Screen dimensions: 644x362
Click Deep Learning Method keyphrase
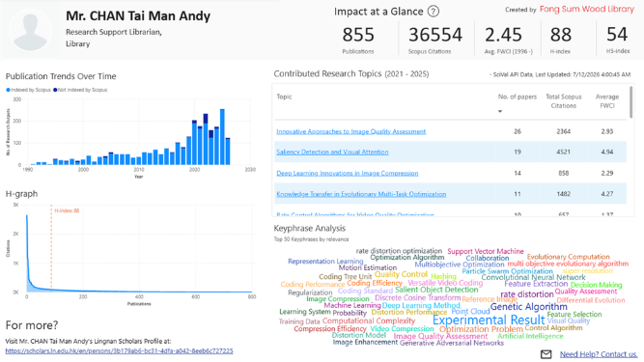click(x=421, y=305)
